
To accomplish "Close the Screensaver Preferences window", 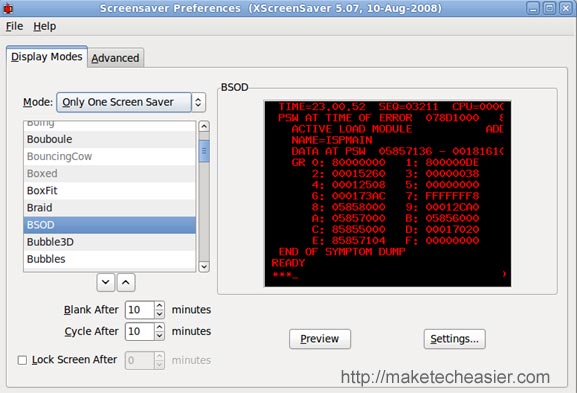I will click(566, 8).
